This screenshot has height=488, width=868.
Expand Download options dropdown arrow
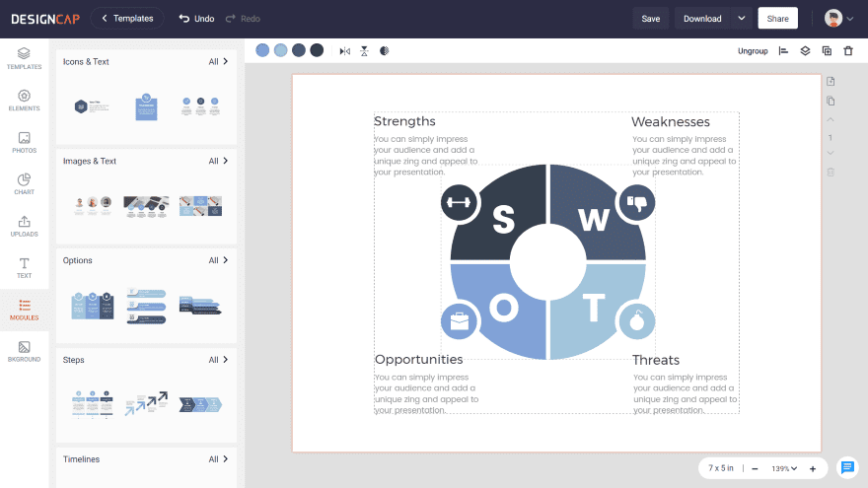point(741,19)
